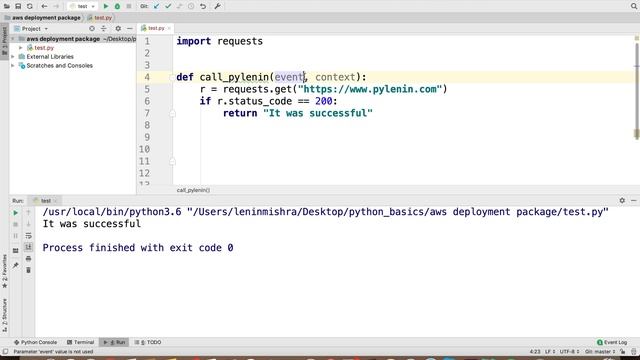Image resolution: width=640 pixels, height=360 pixels.
Task: Click the Scroll from Source target icon
Action: (92, 29)
